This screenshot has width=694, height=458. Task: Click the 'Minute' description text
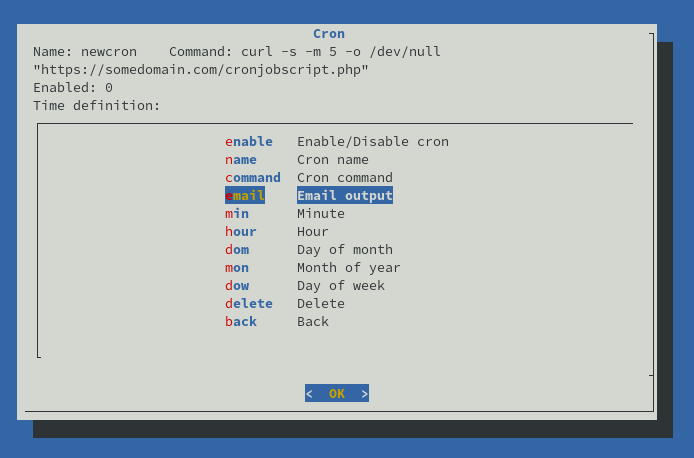coord(321,214)
